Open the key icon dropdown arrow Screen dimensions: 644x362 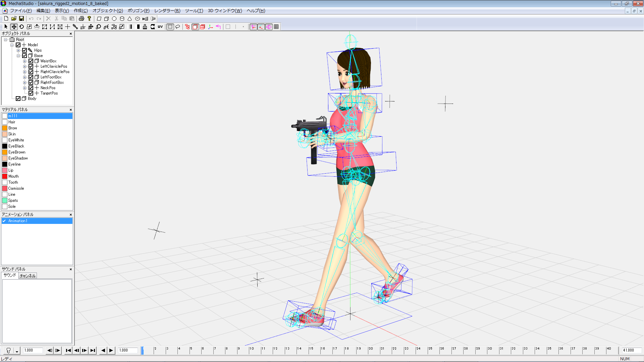coord(17,351)
